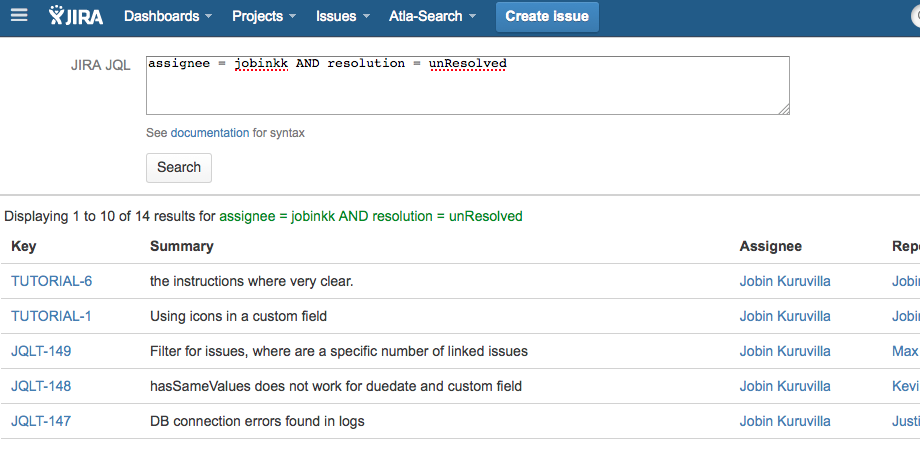
Task: Open the documentation link for syntax
Action: [x=209, y=133]
